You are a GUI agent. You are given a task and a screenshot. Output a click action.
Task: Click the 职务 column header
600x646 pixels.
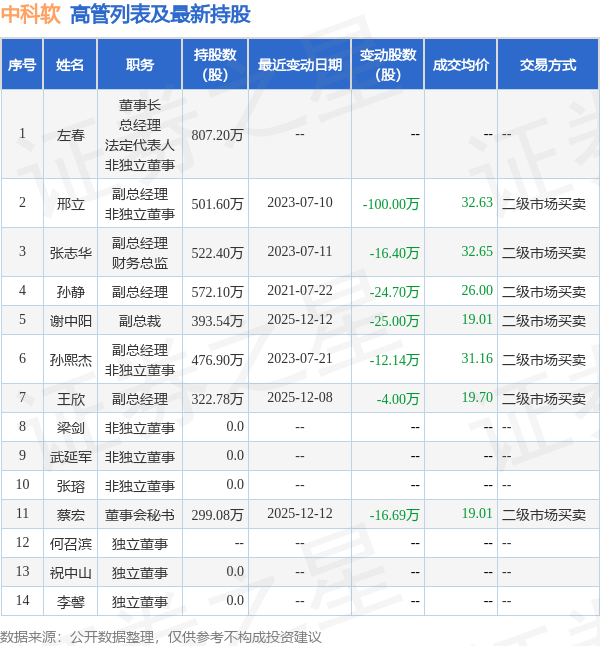[140, 65]
